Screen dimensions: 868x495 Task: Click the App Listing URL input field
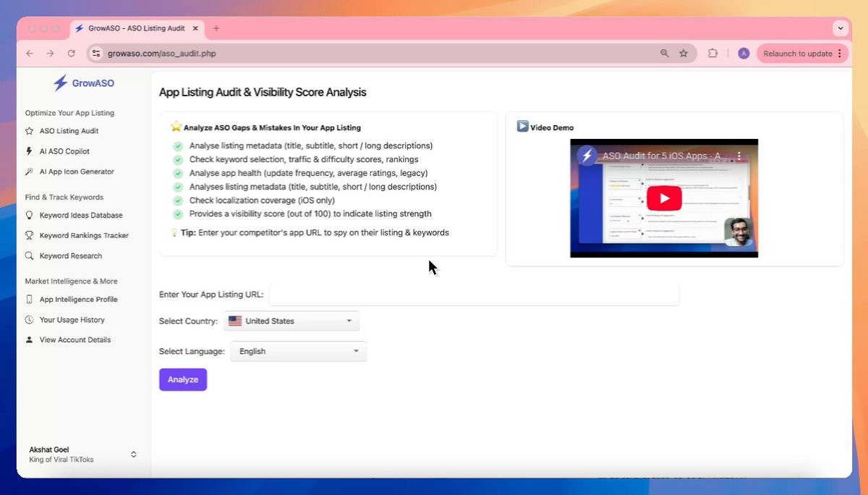(x=474, y=295)
